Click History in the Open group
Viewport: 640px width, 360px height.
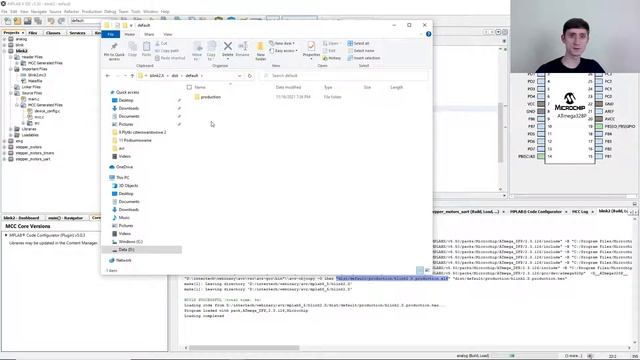332,58
